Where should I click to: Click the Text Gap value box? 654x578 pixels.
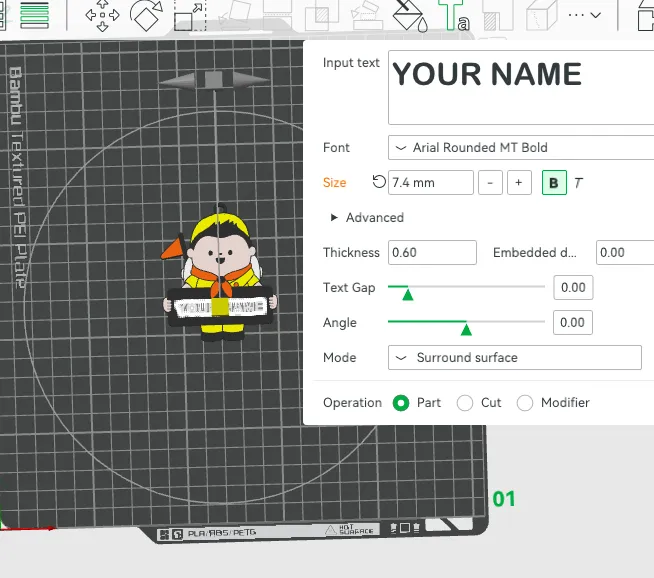click(x=573, y=287)
